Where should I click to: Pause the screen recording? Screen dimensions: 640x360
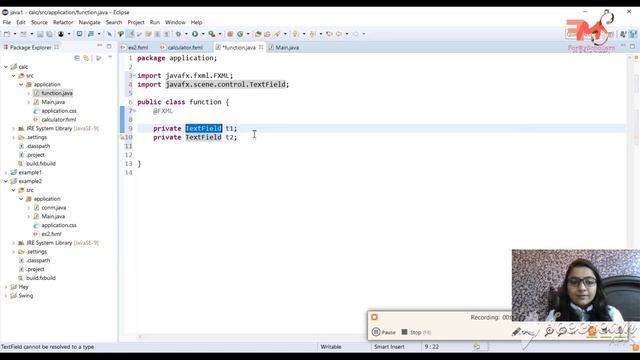384,332
